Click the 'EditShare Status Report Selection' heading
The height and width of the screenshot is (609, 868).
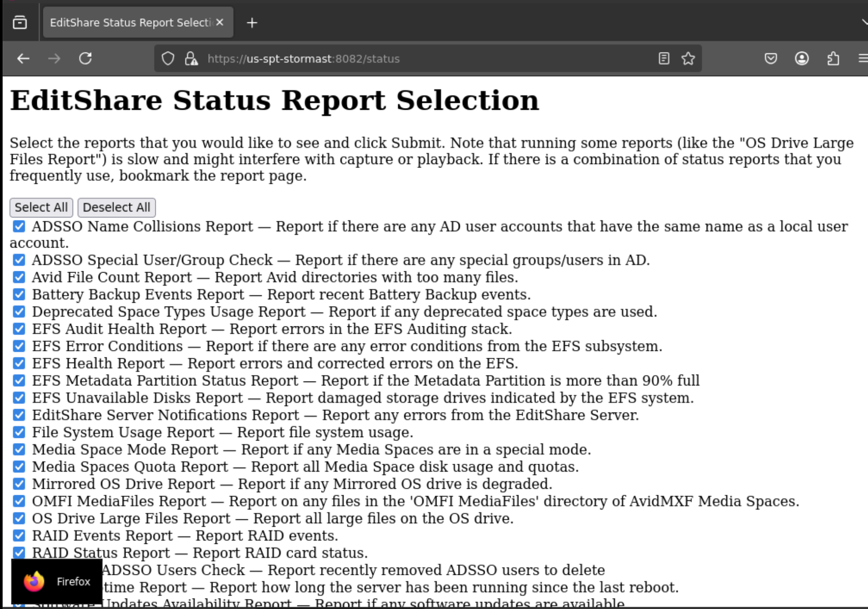pos(274,100)
